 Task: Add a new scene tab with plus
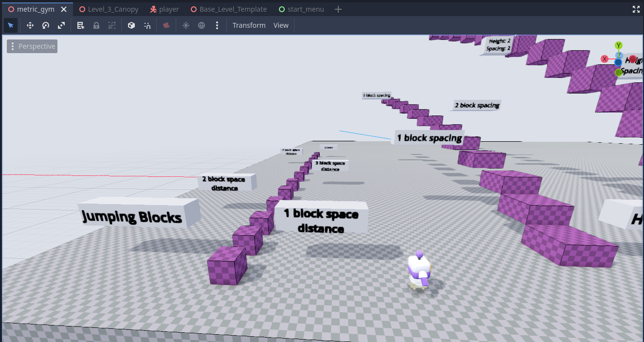point(339,9)
